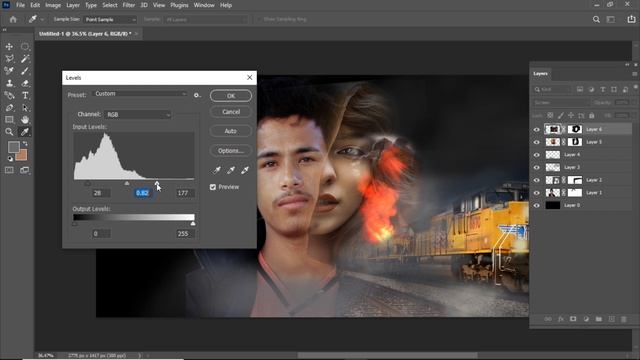
Task: Click the background color swatch
Action: coord(23,156)
